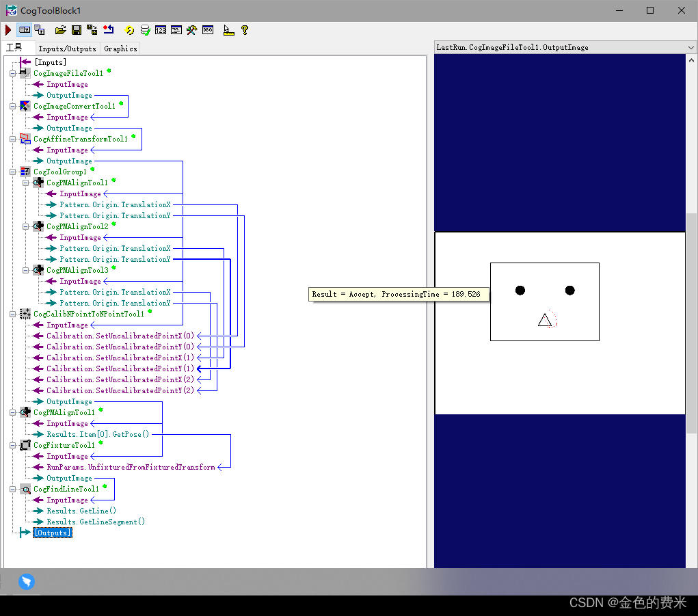Select the CogCalibNPointToNPointTool1 label
698x616 pixels.
89,314
